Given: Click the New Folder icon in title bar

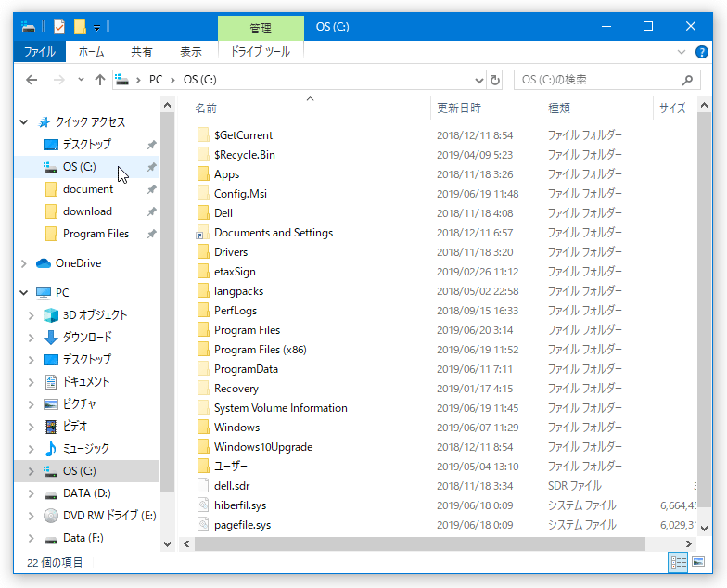Looking at the screenshot, I should pyautogui.click(x=80, y=27).
